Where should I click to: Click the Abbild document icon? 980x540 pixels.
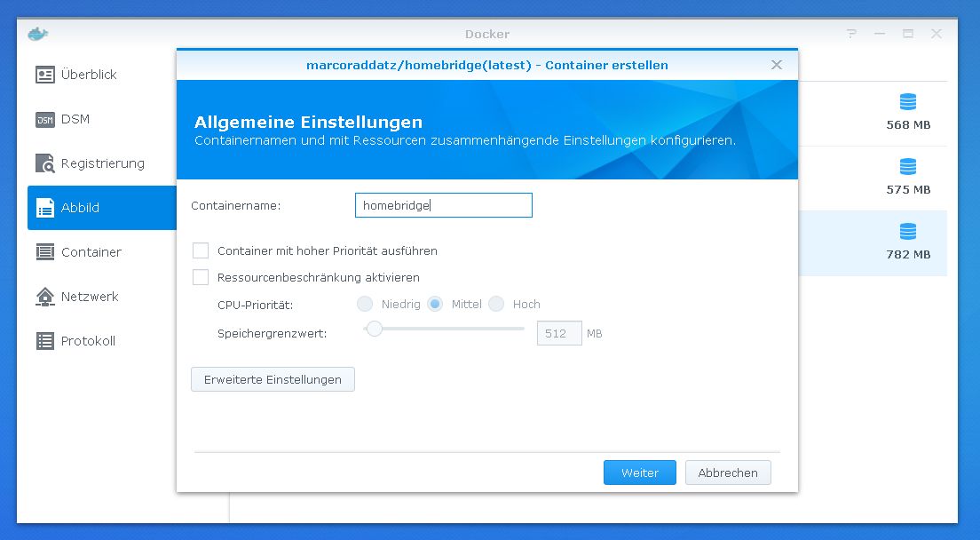click(x=45, y=208)
